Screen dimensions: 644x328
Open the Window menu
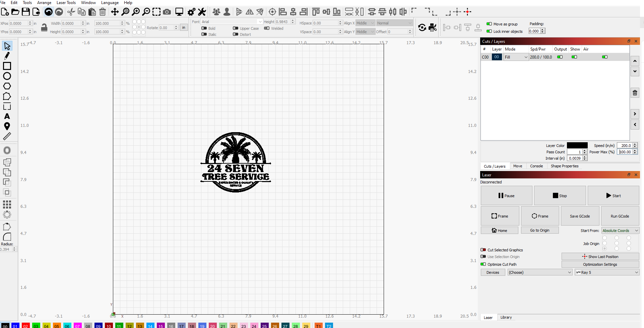tap(88, 3)
